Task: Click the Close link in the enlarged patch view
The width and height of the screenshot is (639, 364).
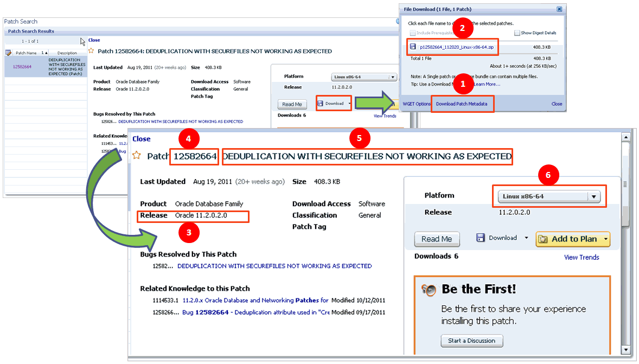Action: pyautogui.click(x=142, y=139)
